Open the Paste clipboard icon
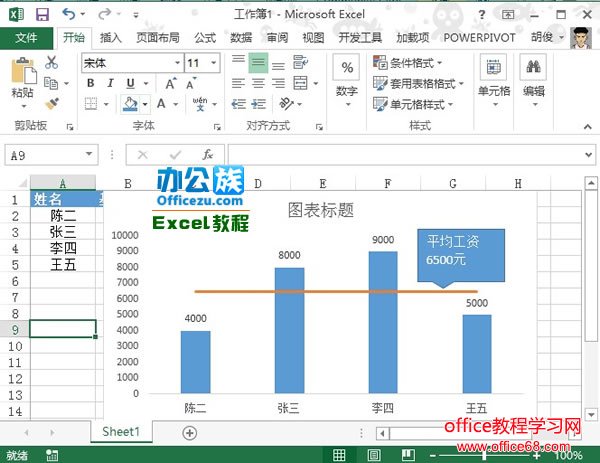Viewport: 600px width, 463px height. pos(23,71)
